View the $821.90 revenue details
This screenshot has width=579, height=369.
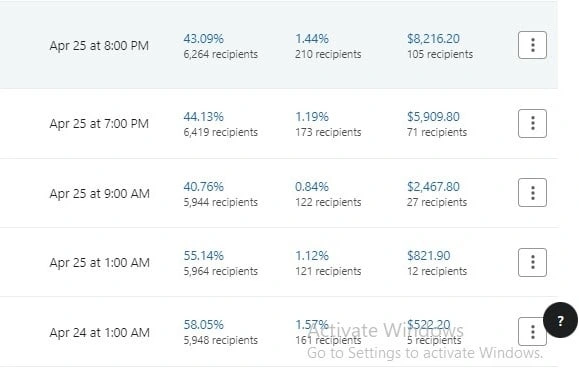[x=428, y=256]
